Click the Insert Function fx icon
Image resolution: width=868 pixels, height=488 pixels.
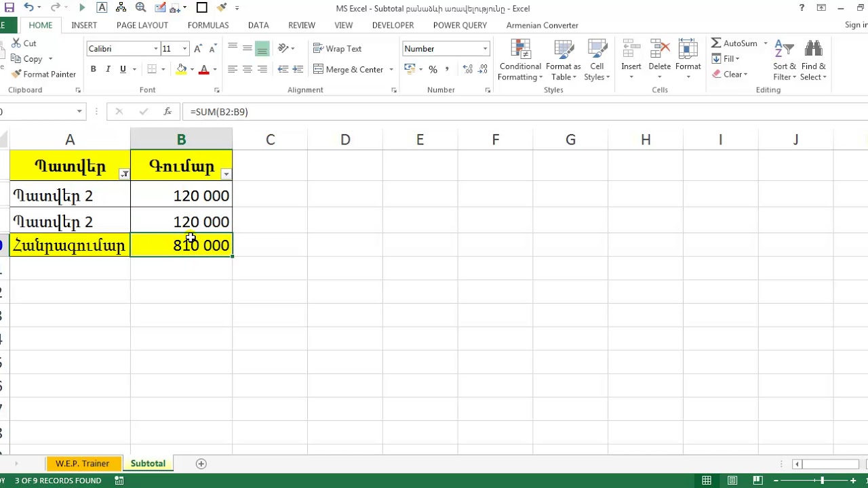pos(167,112)
